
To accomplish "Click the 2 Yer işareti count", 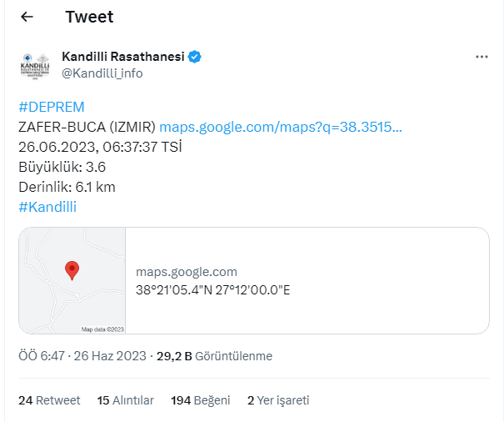I will pyautogui.click(x=278, y=400).
